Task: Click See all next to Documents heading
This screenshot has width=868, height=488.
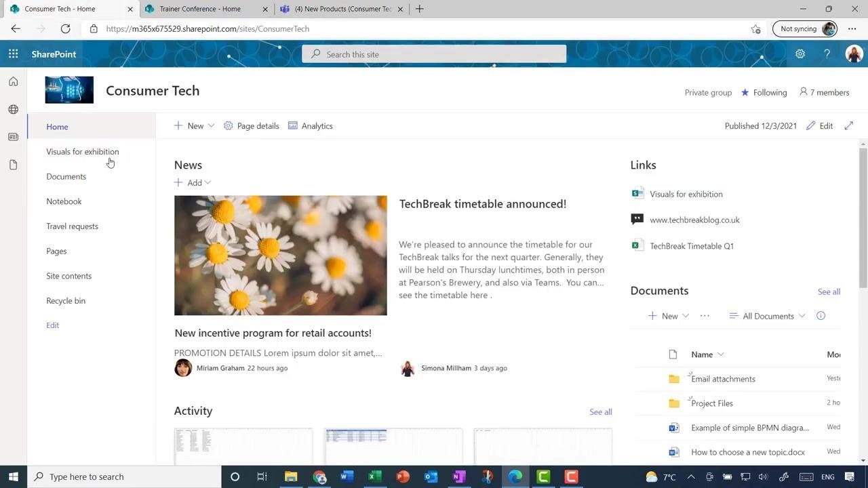Action: pos(829,291)
